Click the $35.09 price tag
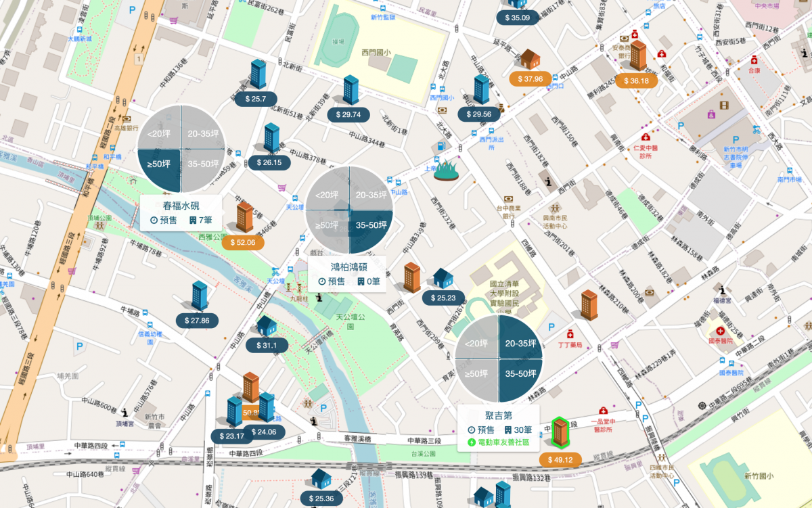This screenshot has height=508, width=812. (518, 18)
